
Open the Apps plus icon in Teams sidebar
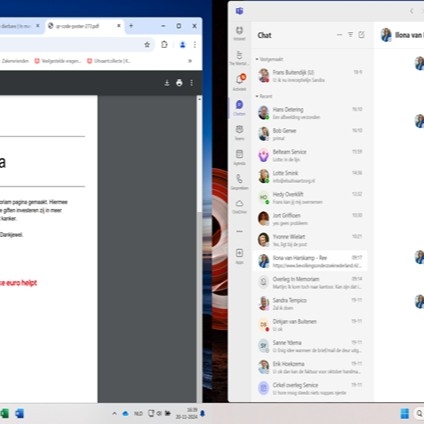coord(239,256)
